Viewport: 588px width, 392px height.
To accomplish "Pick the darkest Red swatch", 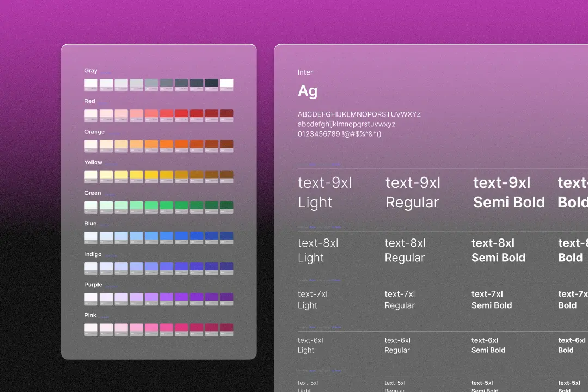I will 226,115.
